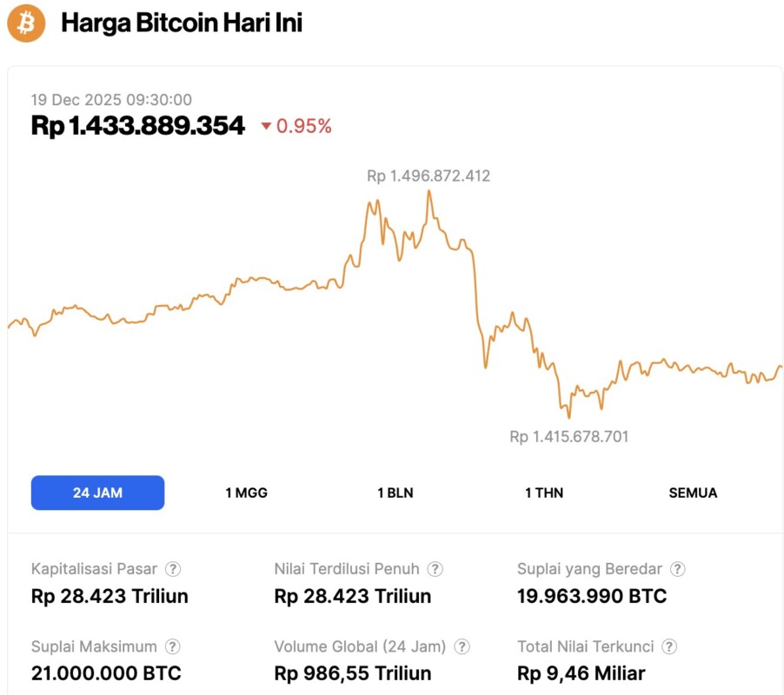Click help icon beside Total Nilai Terkunci
This screenshot has height=695, width=784.
[x=669, y=646]
